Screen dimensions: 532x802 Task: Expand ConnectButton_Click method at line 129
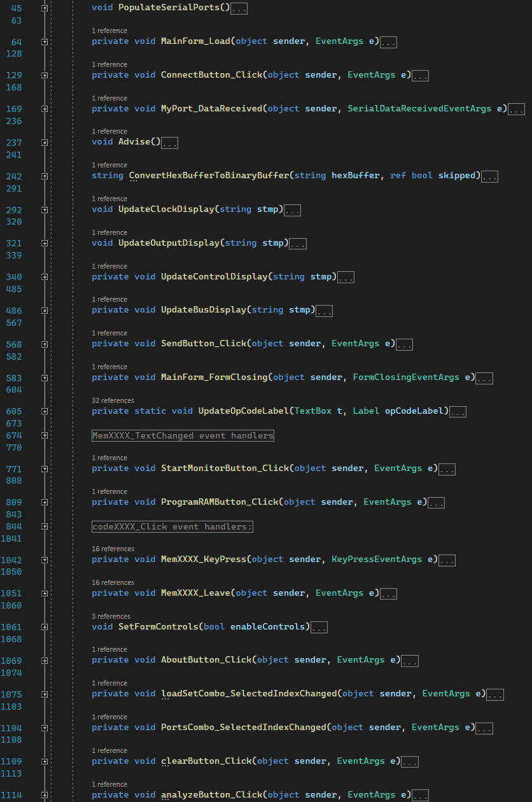[45, 75]
